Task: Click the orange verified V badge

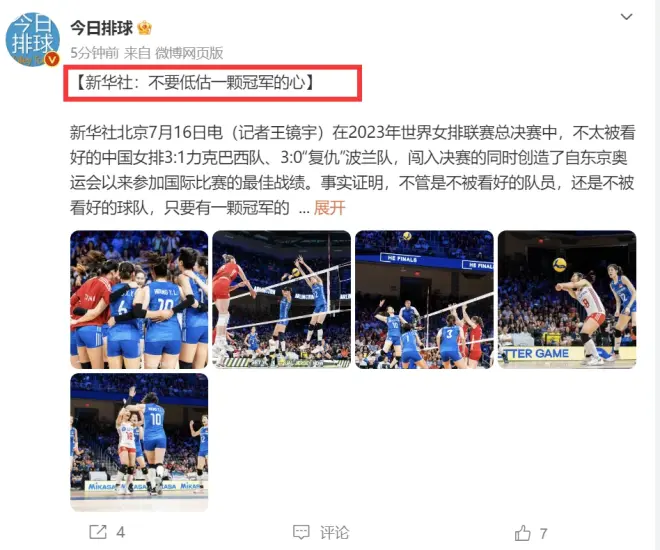Action: click(52, 59)
